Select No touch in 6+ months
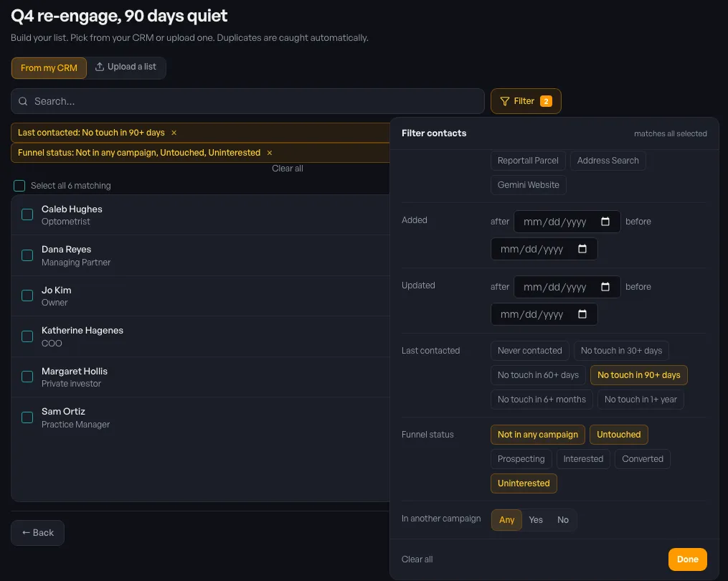The image size is (728, 581). (x=542, y=400)
